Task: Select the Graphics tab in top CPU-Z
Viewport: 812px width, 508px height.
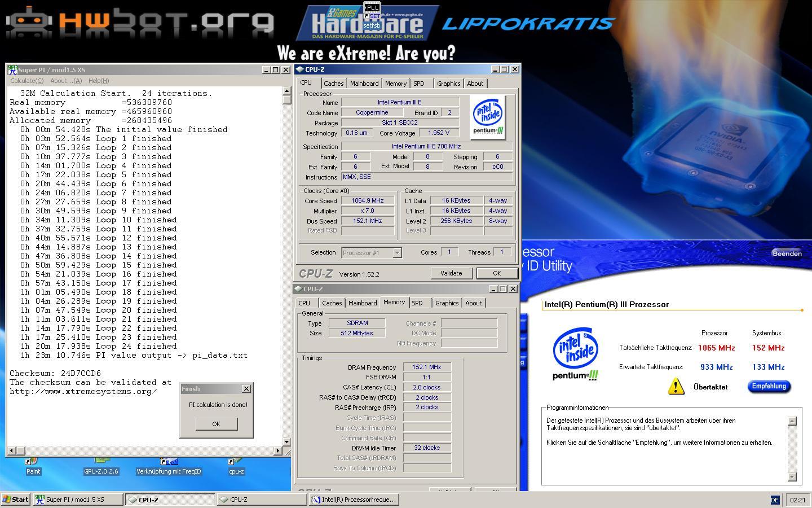Action: pyautogui.click(x=449, y=84)
